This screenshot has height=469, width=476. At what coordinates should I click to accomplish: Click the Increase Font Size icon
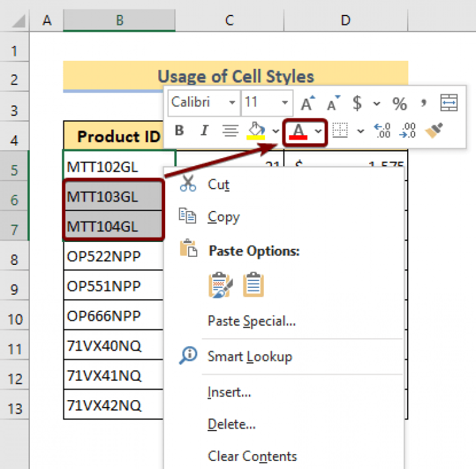coord(308,103)
